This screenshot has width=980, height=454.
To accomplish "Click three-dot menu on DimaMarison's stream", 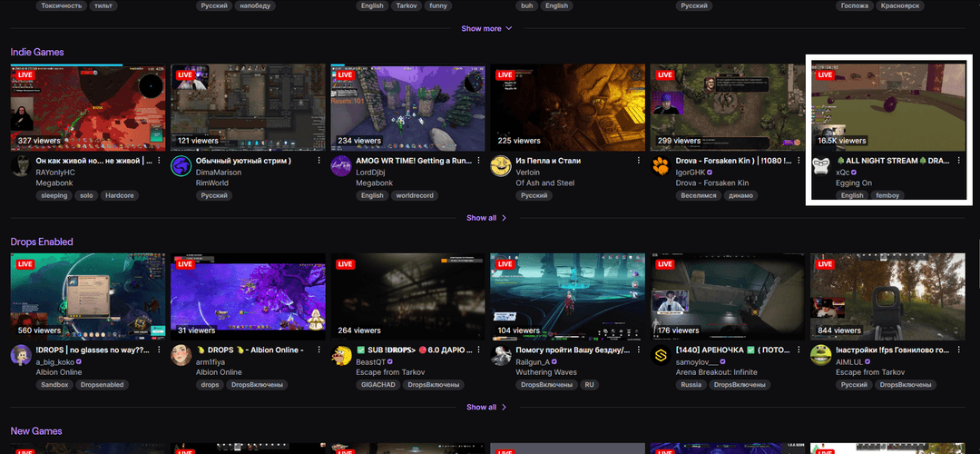I will point(319,160).
